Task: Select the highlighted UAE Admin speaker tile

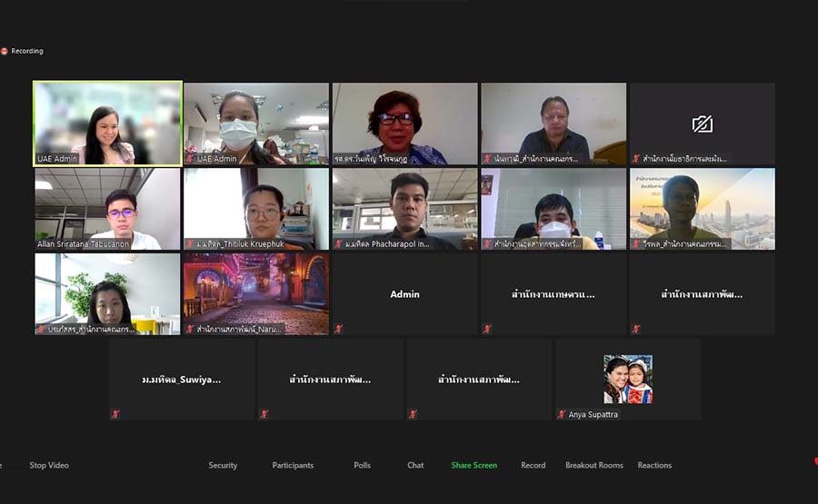Action: click(x=107, y=124)
